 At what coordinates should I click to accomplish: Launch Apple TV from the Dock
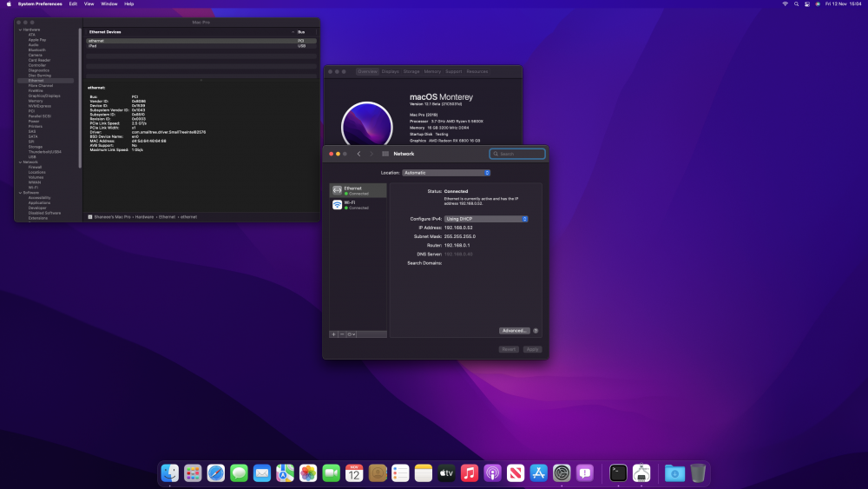[x=447, y=473]
